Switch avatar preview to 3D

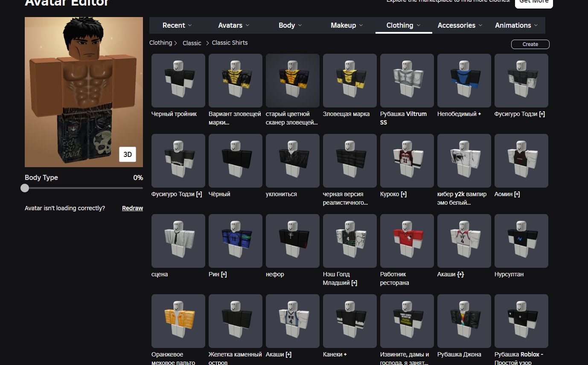[128, 154]
